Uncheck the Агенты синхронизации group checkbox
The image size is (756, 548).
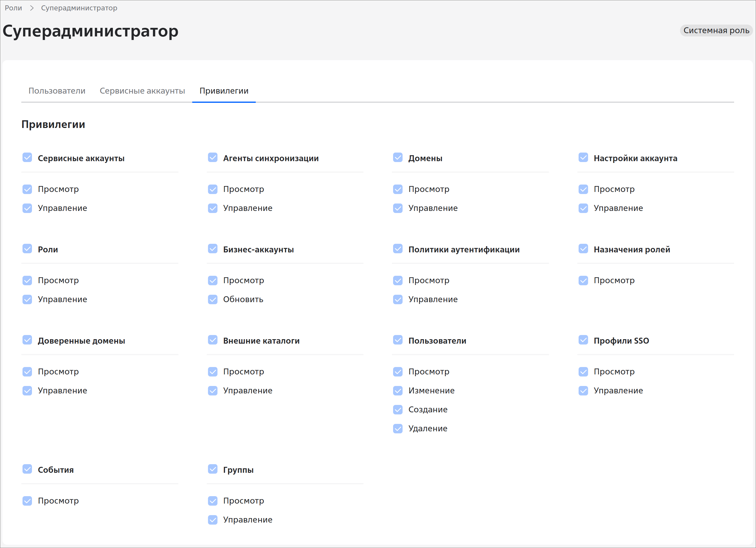[213, 157]
